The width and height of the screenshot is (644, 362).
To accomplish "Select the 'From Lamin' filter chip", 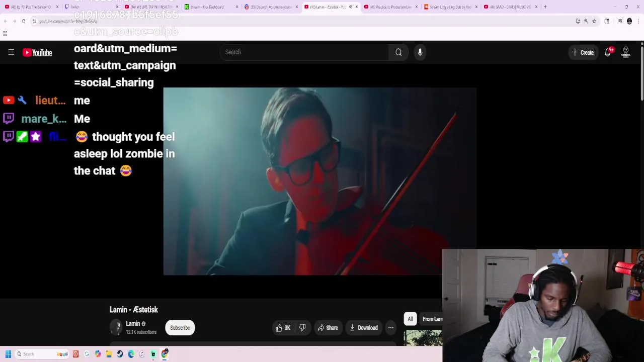I will pyautogui.click(x=432, y=319).
